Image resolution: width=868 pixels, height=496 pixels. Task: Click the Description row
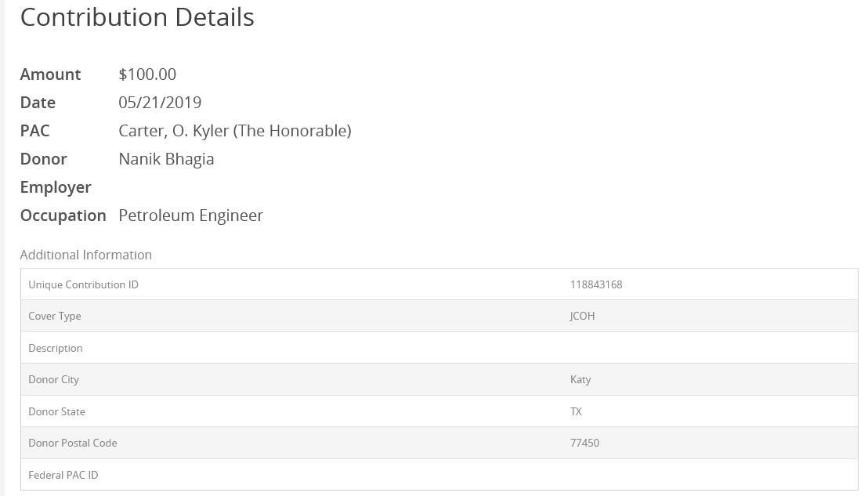(x=439, y=348)
